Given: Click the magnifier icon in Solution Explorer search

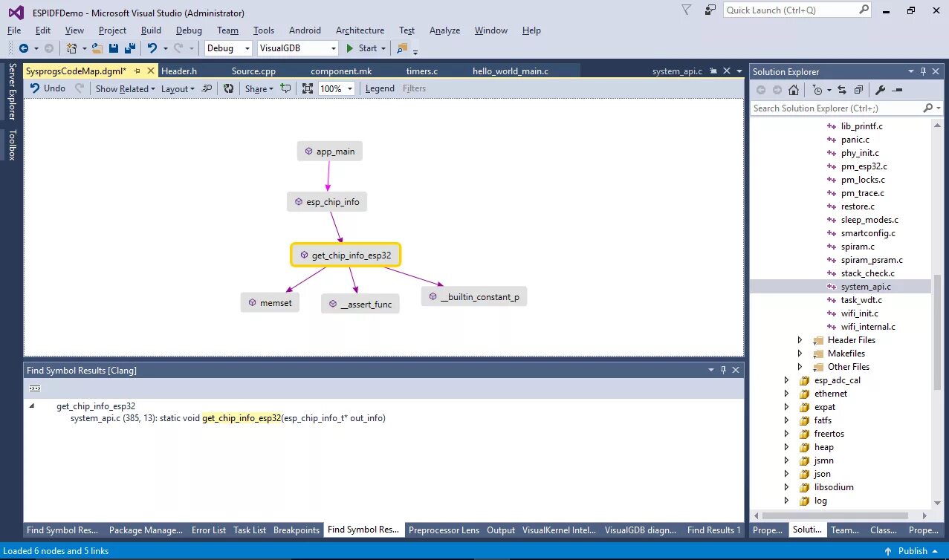Looking at the screenshot, I should click(927, 108).
